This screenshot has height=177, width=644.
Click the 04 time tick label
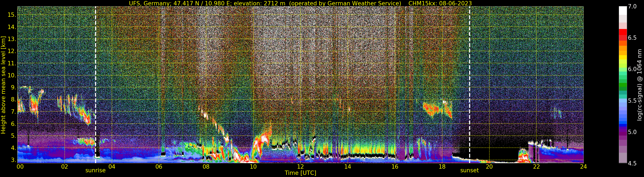[x=112, y=167]
